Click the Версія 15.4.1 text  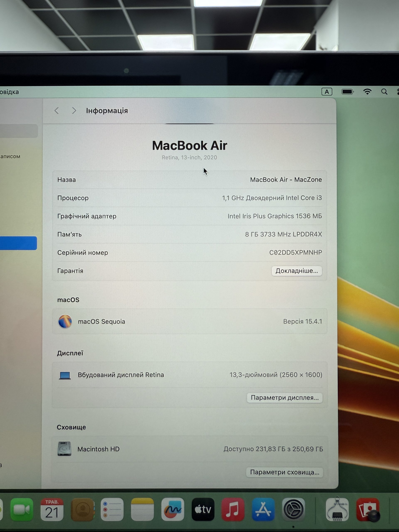point(303,321)
